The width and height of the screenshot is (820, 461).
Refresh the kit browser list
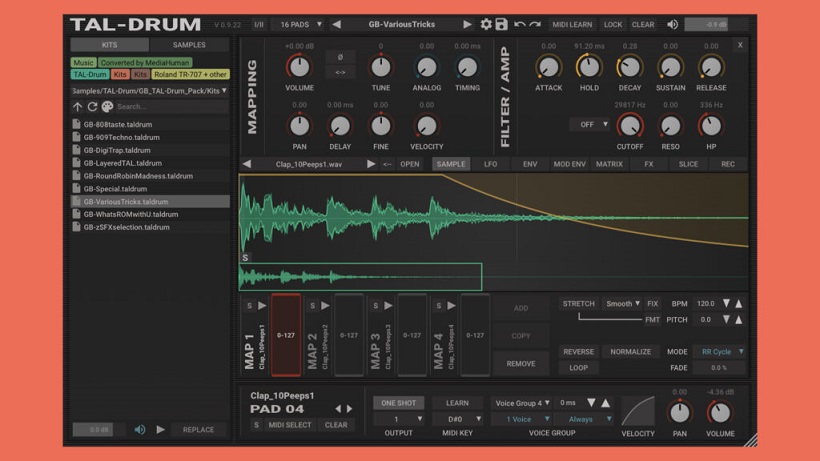92,107
